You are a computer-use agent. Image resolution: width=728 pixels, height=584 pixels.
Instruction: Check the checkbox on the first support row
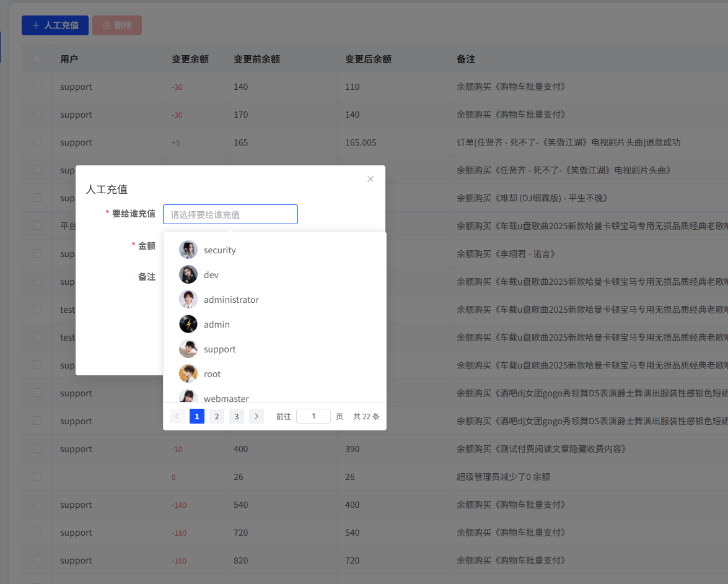coord(37,86)
